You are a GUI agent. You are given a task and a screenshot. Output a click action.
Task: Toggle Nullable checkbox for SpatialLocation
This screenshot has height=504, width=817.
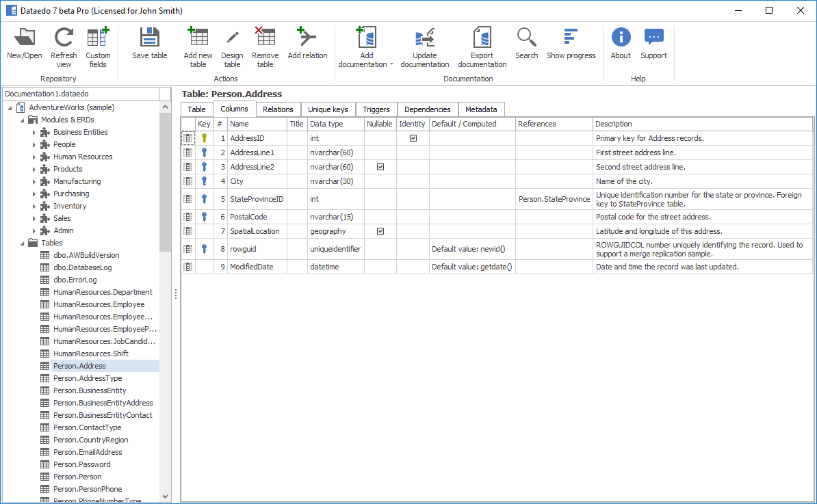pos(380,231)
